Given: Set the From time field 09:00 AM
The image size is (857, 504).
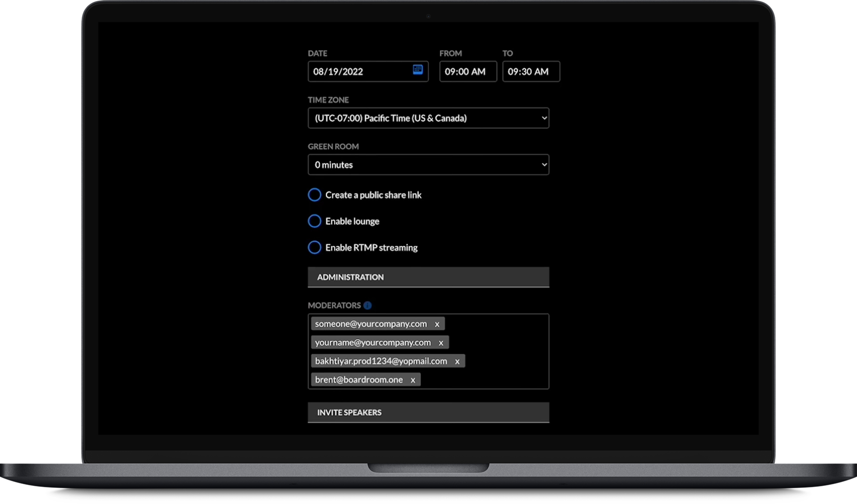Looking at the screenshot, I should coord(468,72).
